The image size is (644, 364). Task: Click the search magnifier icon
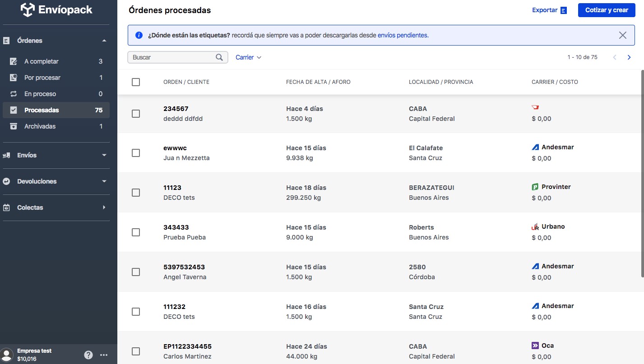tap(219, 57)
